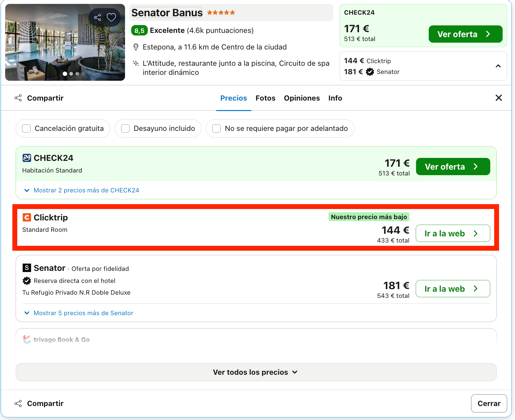Click Compartir above the price filters
Viewport: 515px width, 420px height.
click(x=39, y=98)
